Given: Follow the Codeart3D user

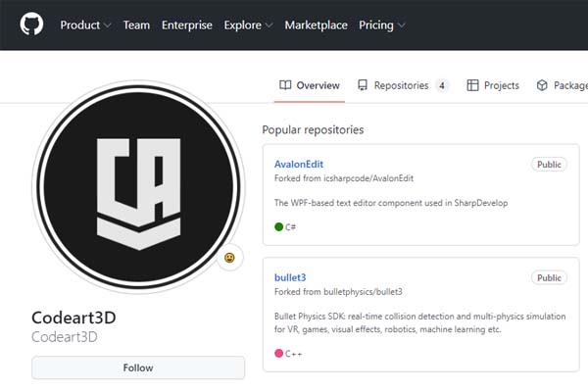Looking at the screenshot, I should pyautogui.click(x=138, y=367).
